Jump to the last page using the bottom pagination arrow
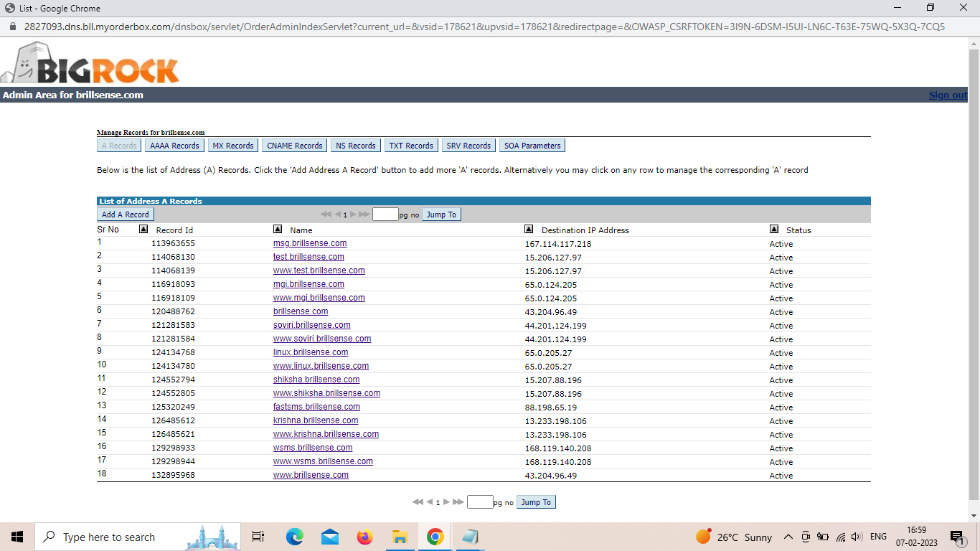The height and width of the screenshot is (551, 980). 458,502
